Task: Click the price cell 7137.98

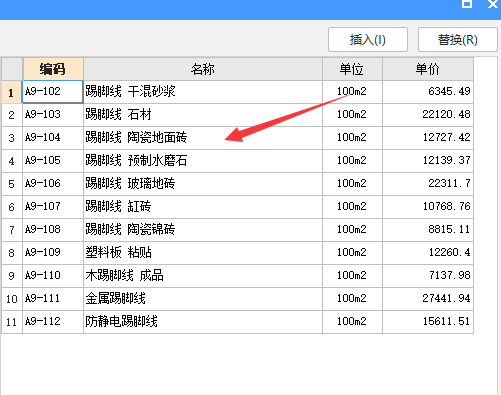Action: pyautogui.click(x=428, y=276)
